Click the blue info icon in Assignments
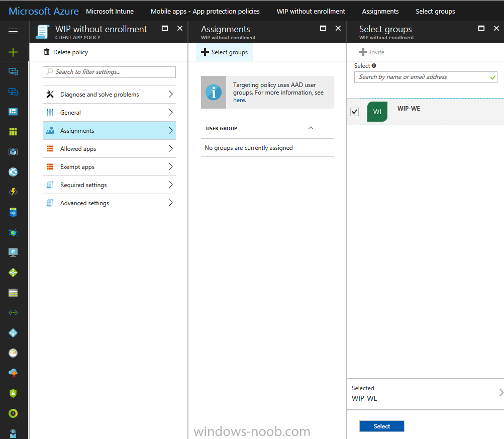The width and height of the screenshot is (504, 439). point(214,93)
